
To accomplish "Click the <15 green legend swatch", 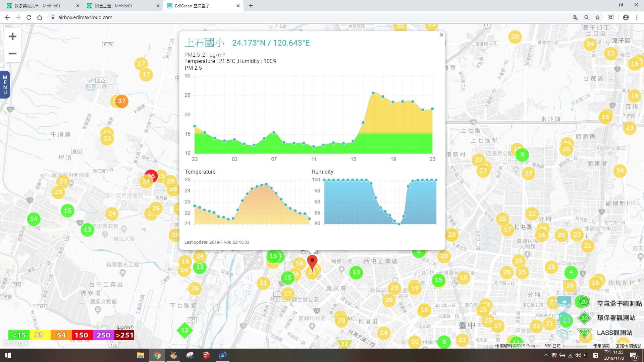I will point(19,335).
